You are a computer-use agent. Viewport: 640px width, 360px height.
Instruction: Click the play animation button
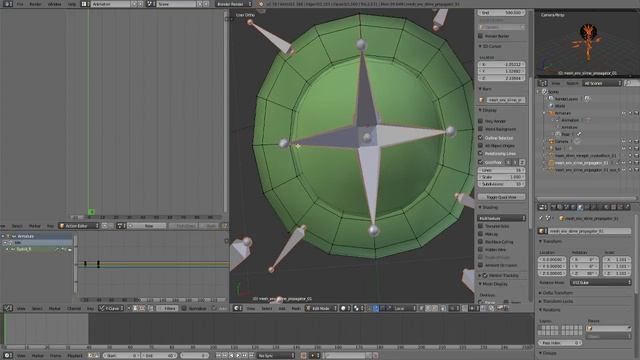coord(238,356)
